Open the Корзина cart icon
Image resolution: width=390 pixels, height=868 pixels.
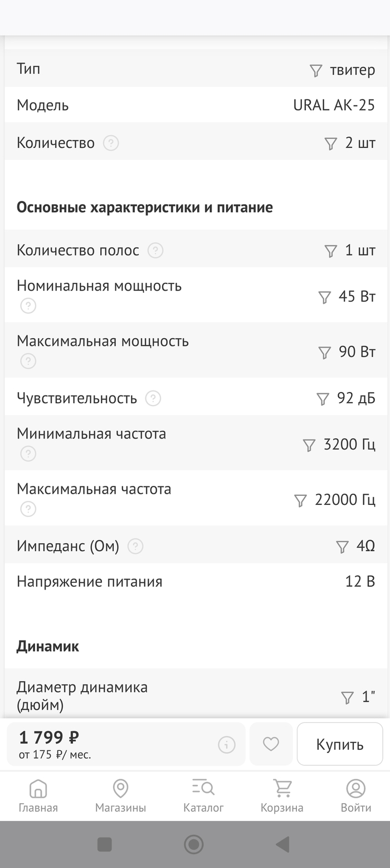[282, 795]
